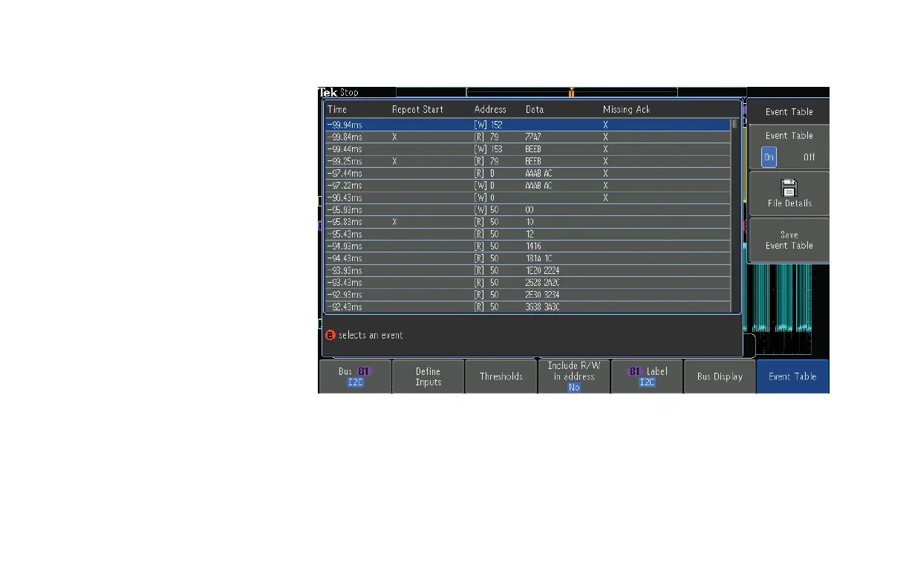This screenshot has height=588, width=909.
Task: Select event row at -93.43ms
Action: [527, 283]
